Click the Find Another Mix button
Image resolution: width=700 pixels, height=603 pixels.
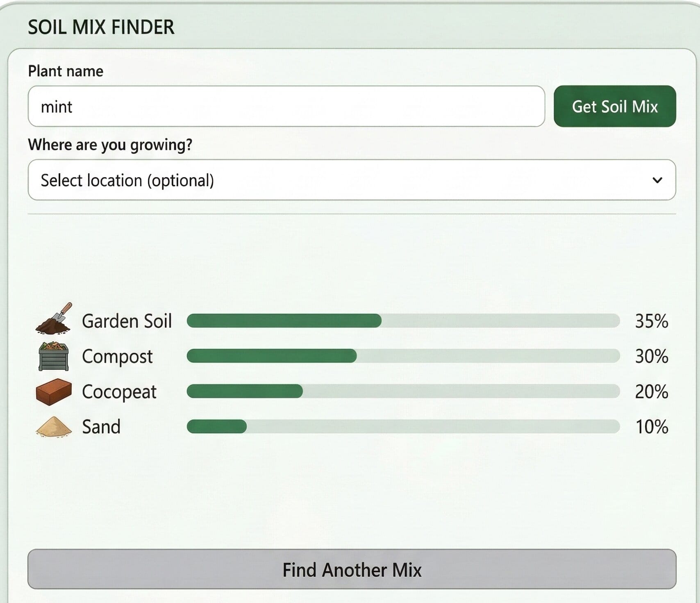click(352, 569)
